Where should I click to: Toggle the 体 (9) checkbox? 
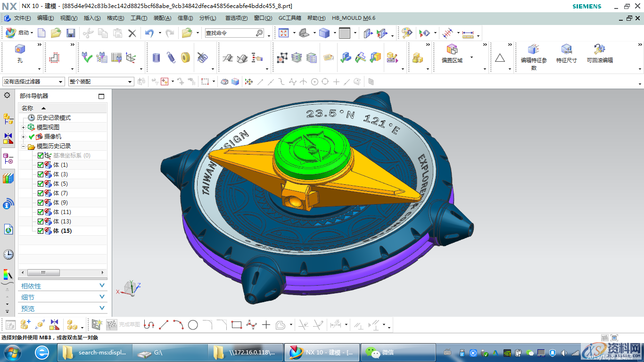41,203
